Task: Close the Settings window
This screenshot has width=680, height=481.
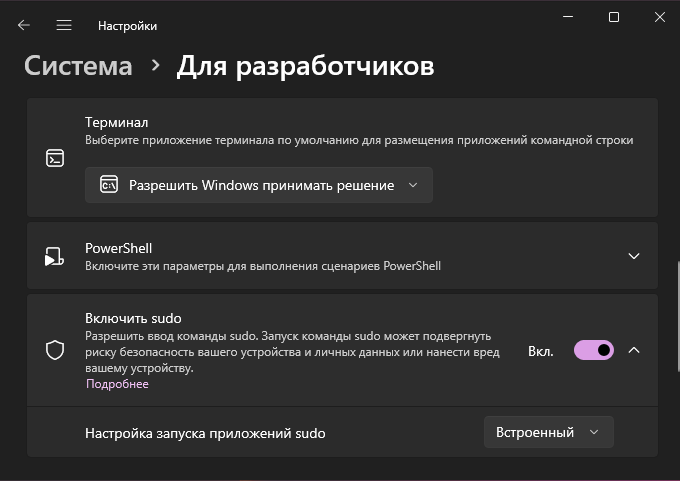Action: coord(660,17)
